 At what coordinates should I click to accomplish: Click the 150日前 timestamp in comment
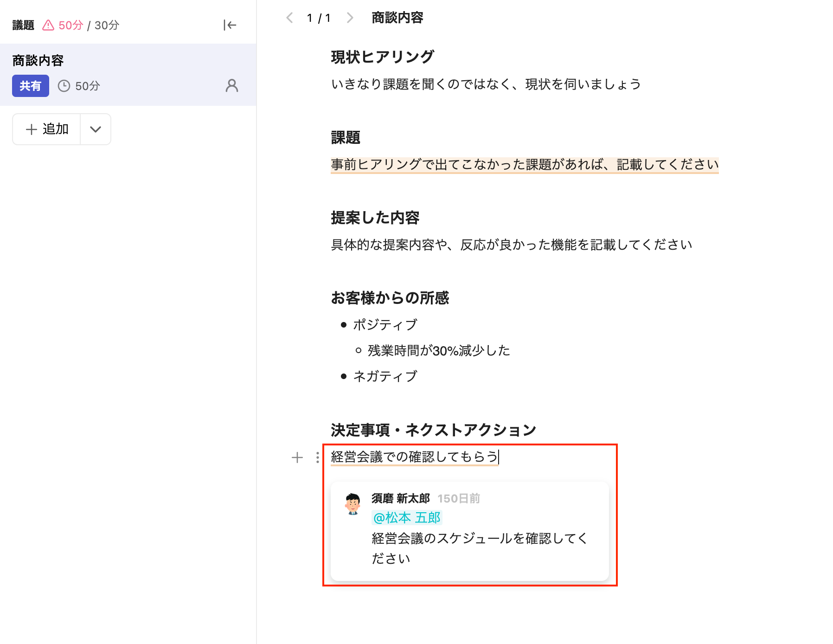(459, 498)
